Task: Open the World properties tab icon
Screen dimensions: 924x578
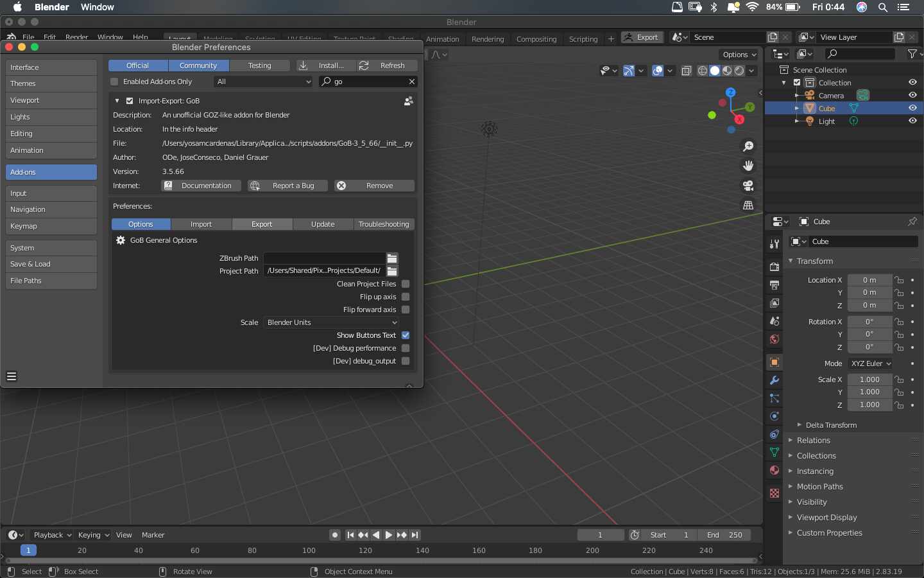Action: [774, 339]
